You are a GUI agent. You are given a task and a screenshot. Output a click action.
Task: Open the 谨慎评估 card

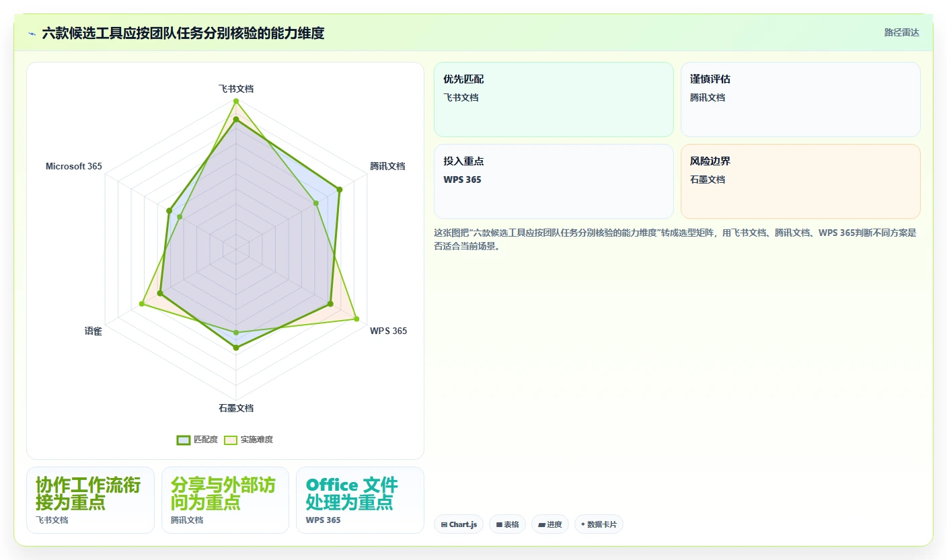(800, 99)
